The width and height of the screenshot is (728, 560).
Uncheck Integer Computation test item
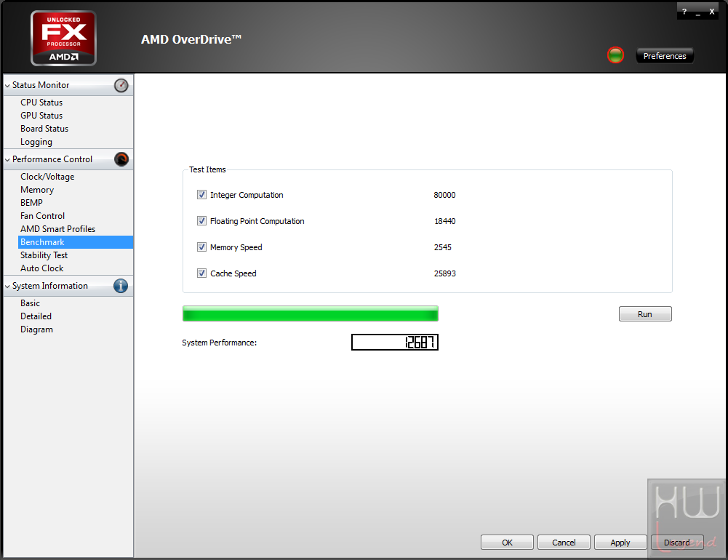(x=201, y=195)
